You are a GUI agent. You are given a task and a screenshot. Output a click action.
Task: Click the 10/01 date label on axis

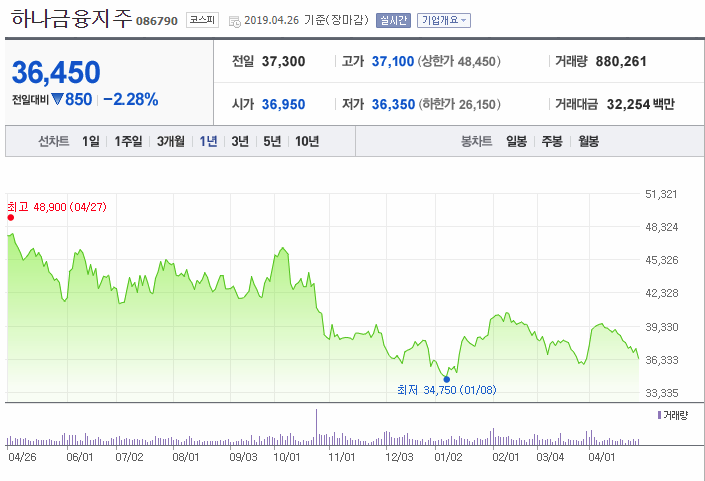tap(286, 457)
